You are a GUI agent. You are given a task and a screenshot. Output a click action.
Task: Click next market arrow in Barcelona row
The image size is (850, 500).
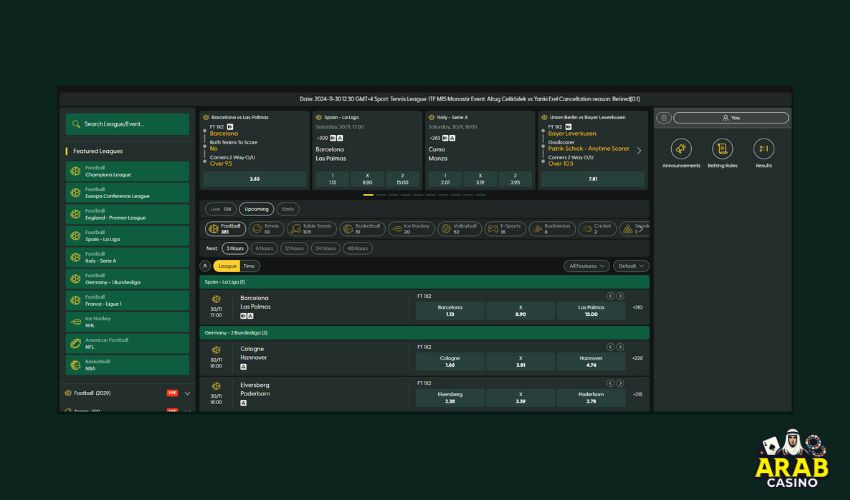(x=620, y=296)
